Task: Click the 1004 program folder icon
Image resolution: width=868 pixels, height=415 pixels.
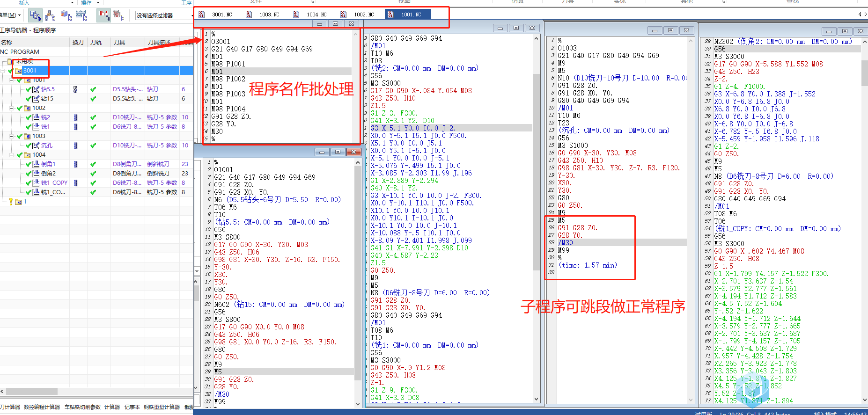Action: click(27, 155)
